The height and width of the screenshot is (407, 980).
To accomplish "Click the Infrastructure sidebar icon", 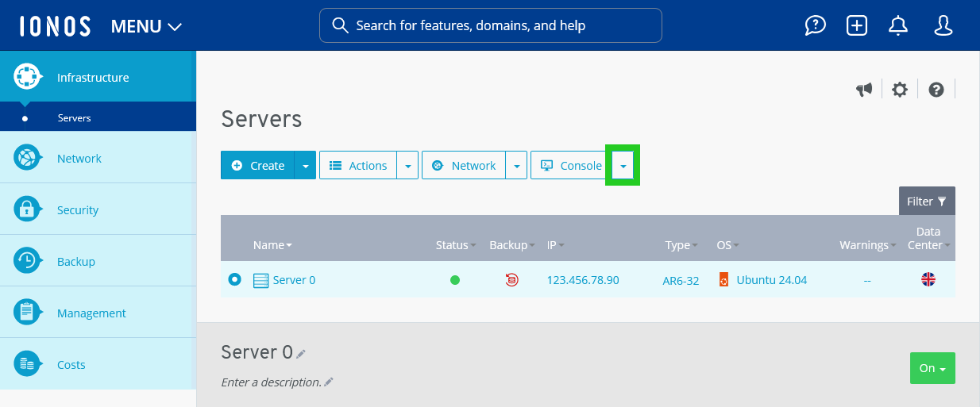I will point(28,77).
